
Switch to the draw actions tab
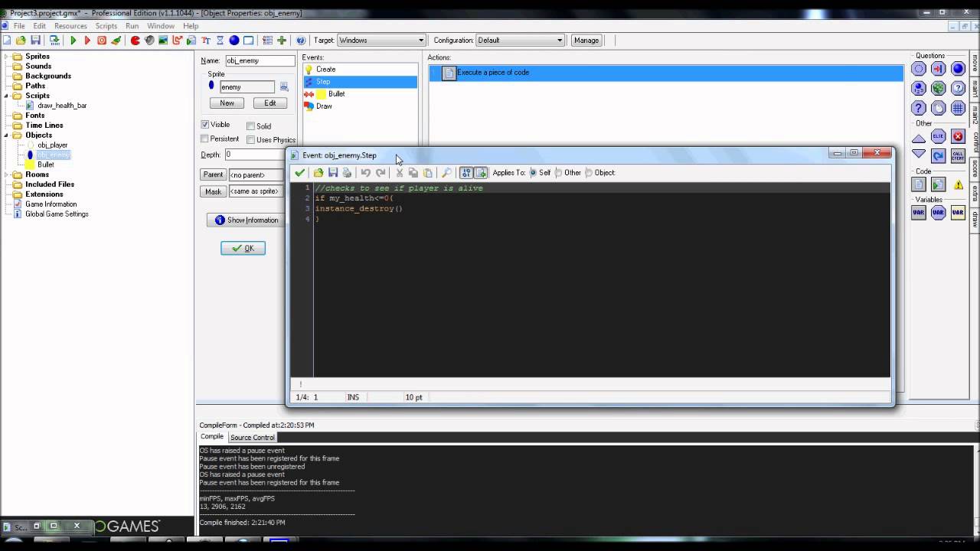point(975,220)
